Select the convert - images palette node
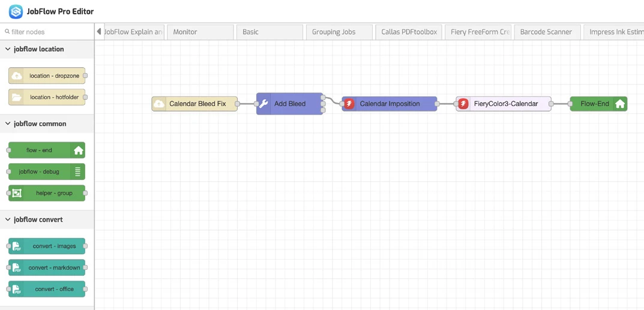Screen dimensions: 644x310 [x=47, y=246]
